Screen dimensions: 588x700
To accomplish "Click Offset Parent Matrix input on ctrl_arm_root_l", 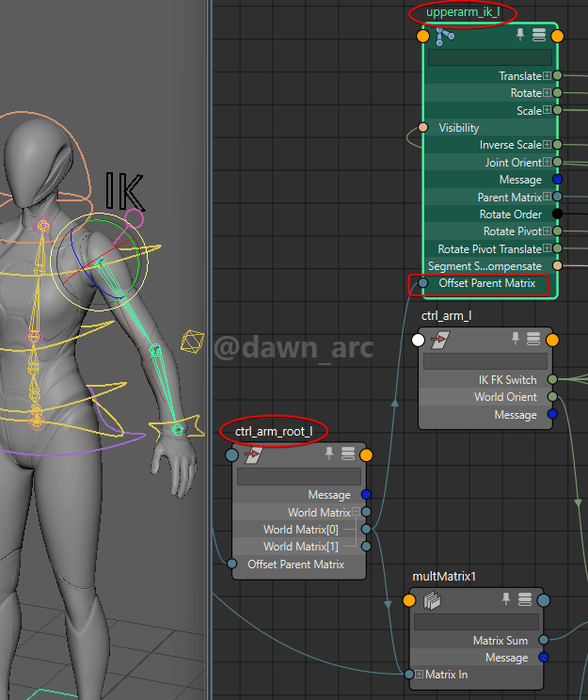I will [231, 564].
